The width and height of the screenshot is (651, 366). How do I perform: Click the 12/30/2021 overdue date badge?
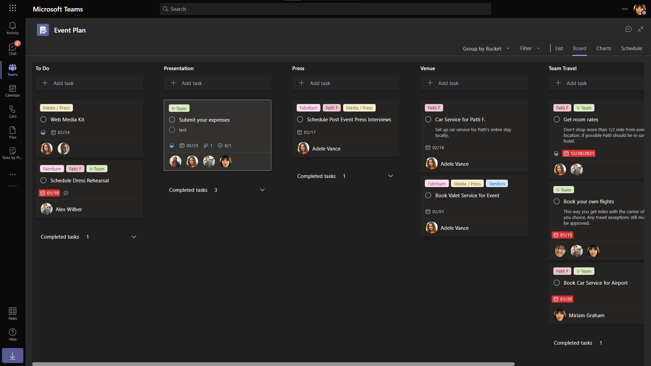point(579,153)
